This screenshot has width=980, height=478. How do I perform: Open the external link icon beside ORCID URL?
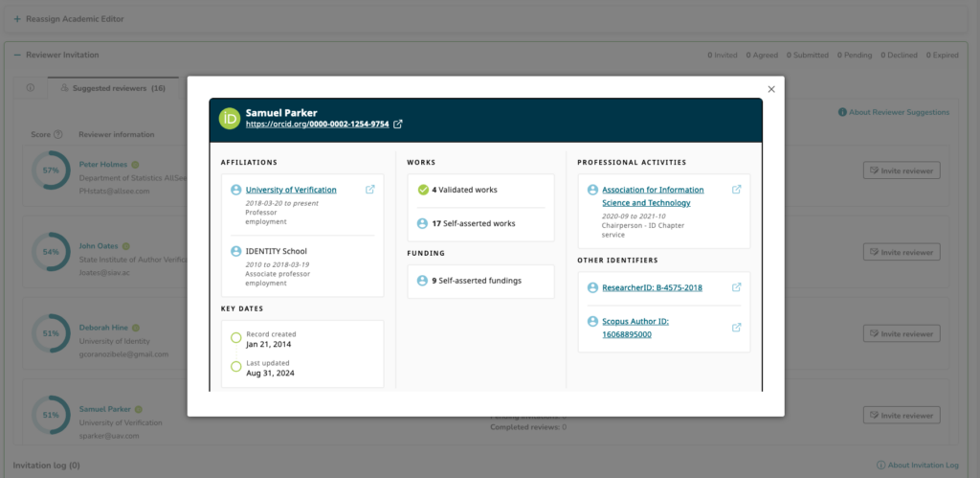(x=397, y=125)
